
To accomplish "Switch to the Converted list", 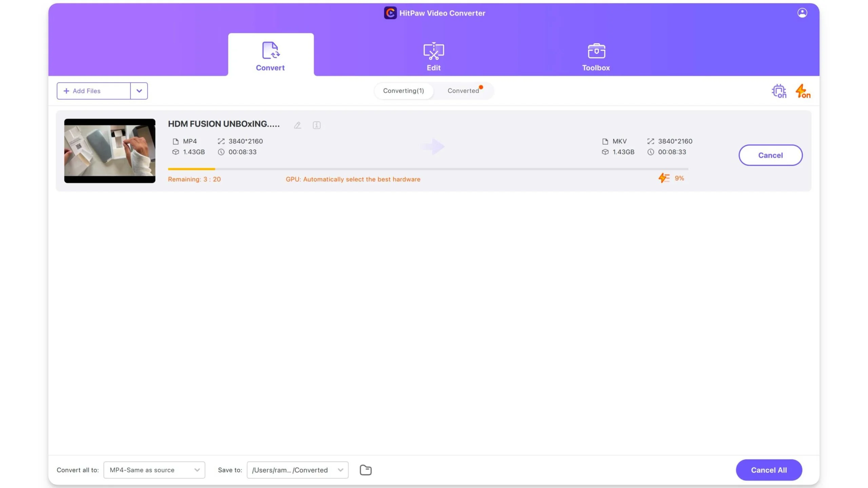I will pos(463,91).
